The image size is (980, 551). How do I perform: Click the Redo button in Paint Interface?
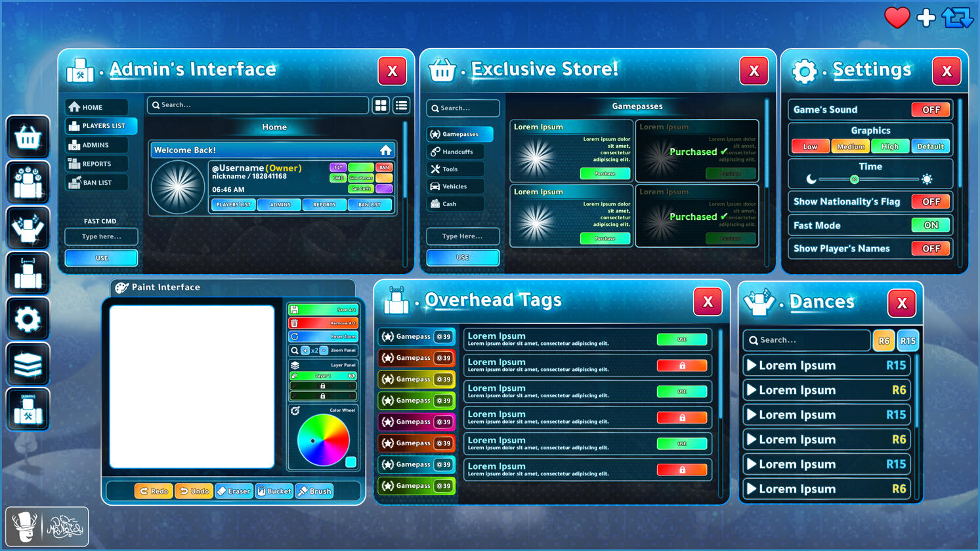tap(154, 491)
